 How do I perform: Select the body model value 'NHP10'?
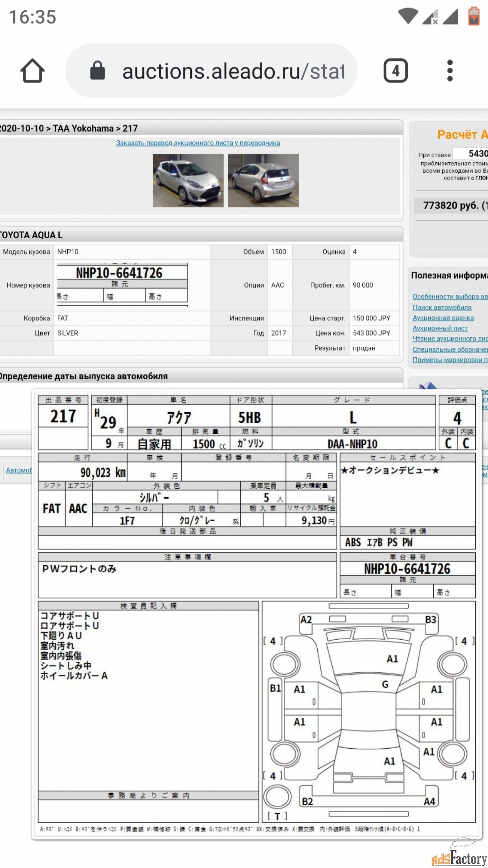tap(68, 252)
